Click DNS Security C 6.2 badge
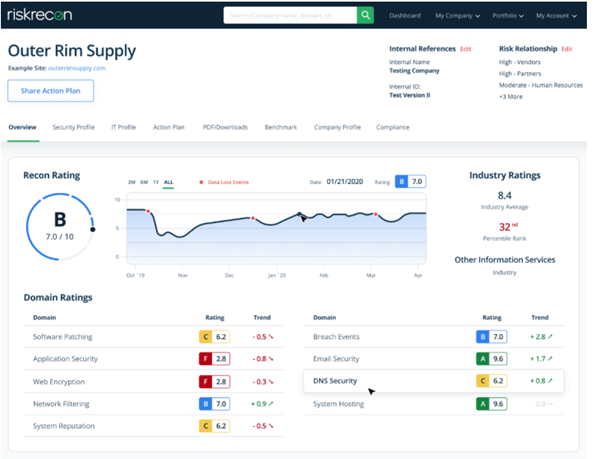Image resolution: width=605 pixels, height=459 pixels. 492,381
